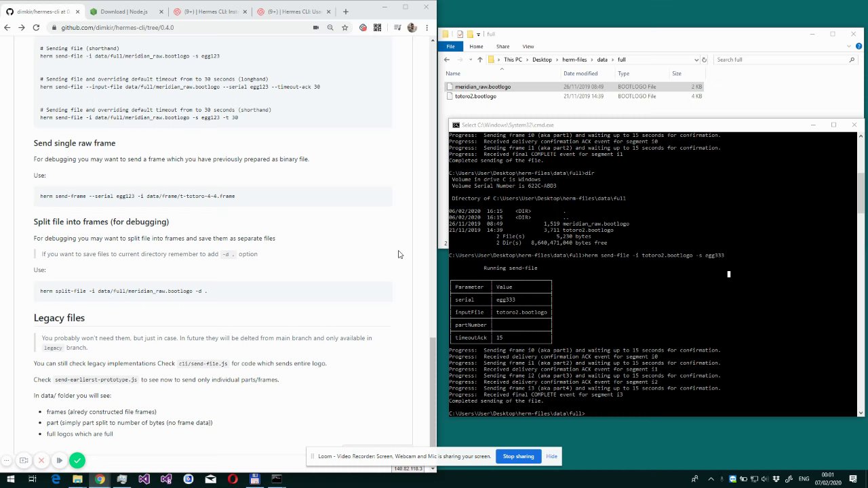This screenshot has width=868, height=488.
Task: Switch to Google Chrome on the taskbar
Action: click(100, 479)
